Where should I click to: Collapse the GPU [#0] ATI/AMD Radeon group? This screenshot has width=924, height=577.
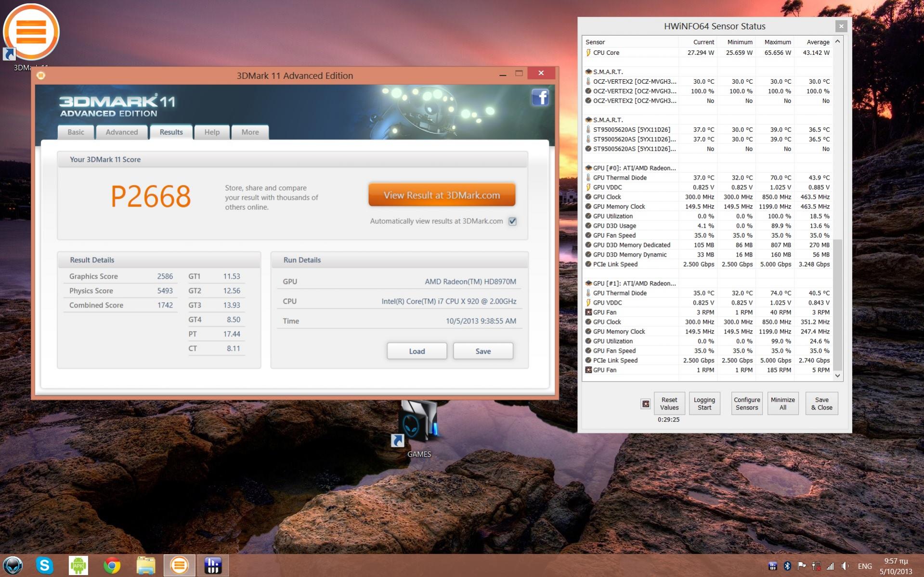pos(588,168)
